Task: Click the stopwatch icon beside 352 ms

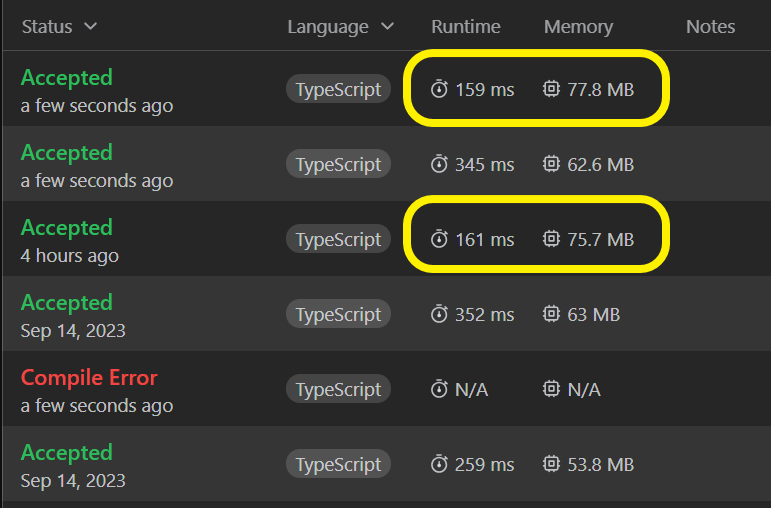Action: coord(439,314)
